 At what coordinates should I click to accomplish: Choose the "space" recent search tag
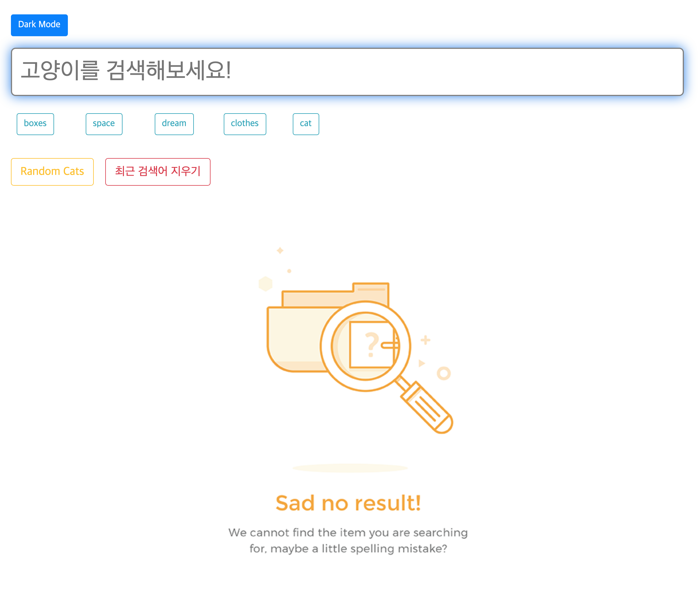(104, 124)
